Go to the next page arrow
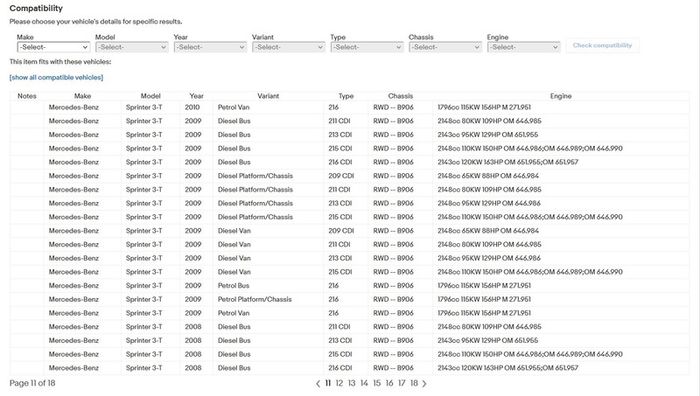The width and height of the screenshot is (700, 396). click(x=424, y=383)
